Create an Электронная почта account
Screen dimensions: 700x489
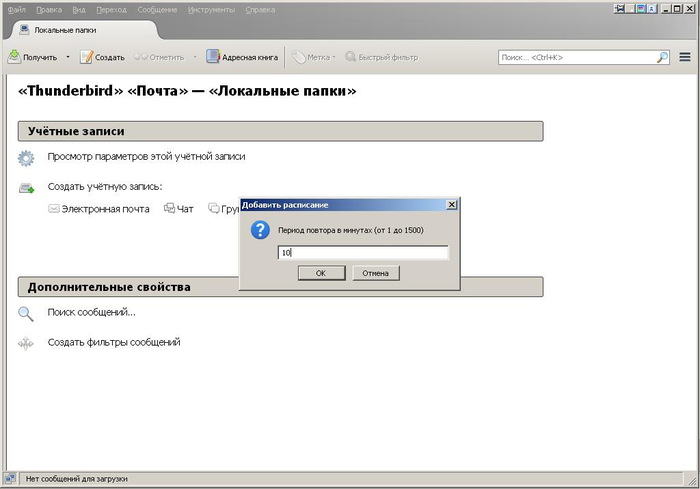[x=99, y=209]
